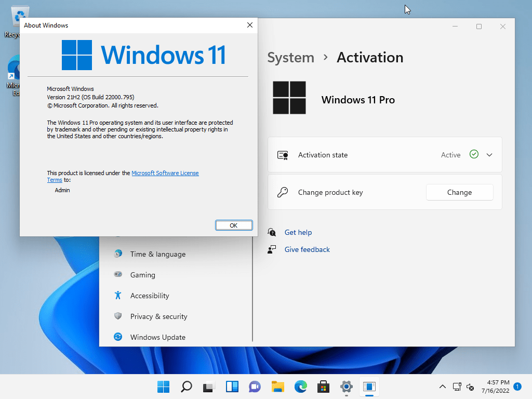532x399 pixels.
Task: Expand the Activation state chevron
Action: tap(489, 155)
